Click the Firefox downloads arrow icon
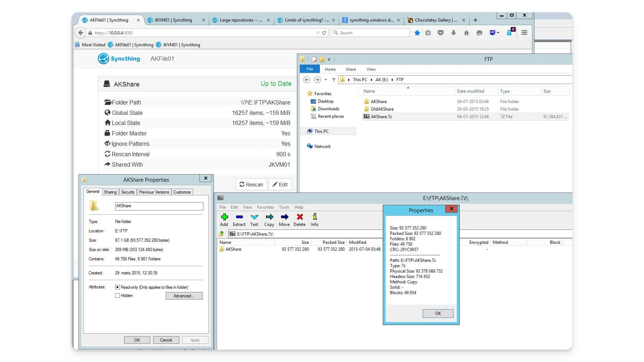 (x=454, y=33)
